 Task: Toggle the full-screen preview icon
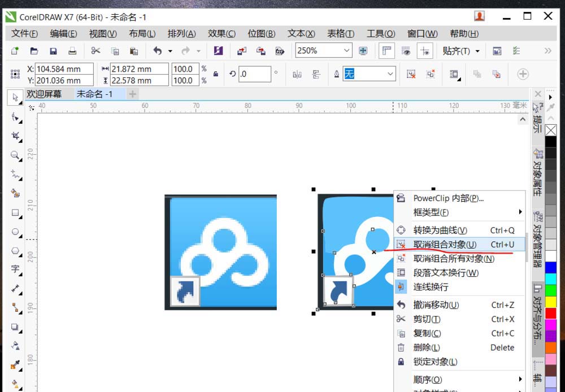(x=362, y=51)
